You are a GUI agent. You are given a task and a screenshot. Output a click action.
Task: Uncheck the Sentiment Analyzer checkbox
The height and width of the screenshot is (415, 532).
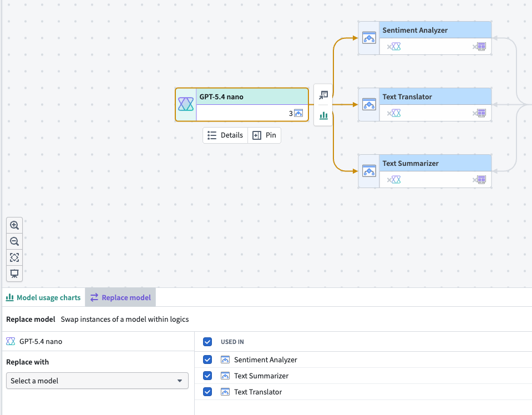coord(207,360)
